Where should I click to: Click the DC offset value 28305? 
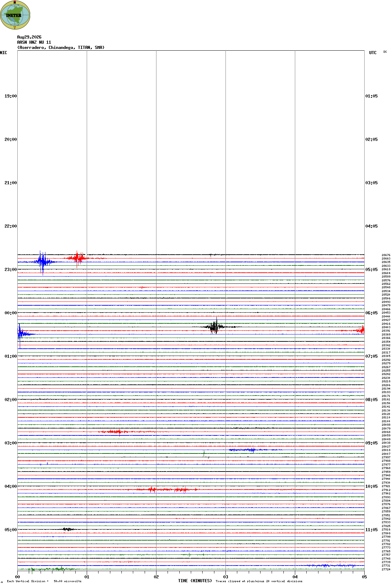click(x=386, y=356)
